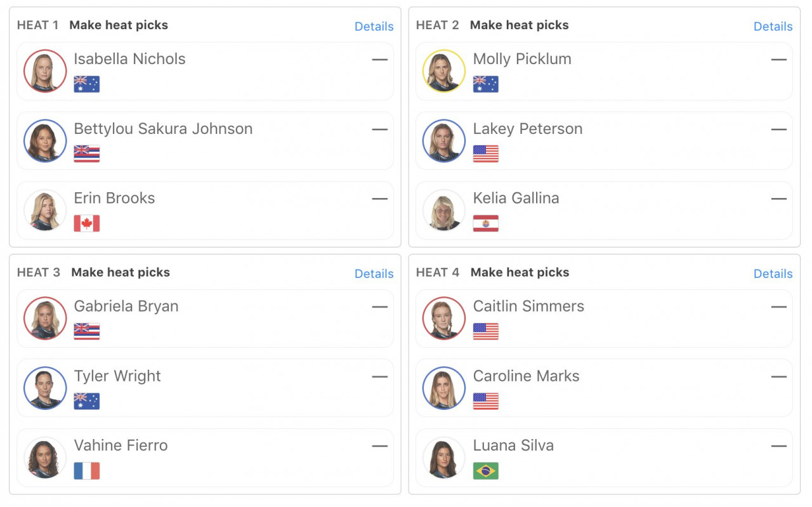The width and height of the screenshot is (812, 507).
Task: Click Isabella Nichols' avatar photo
Action: (x=45, y=71)
